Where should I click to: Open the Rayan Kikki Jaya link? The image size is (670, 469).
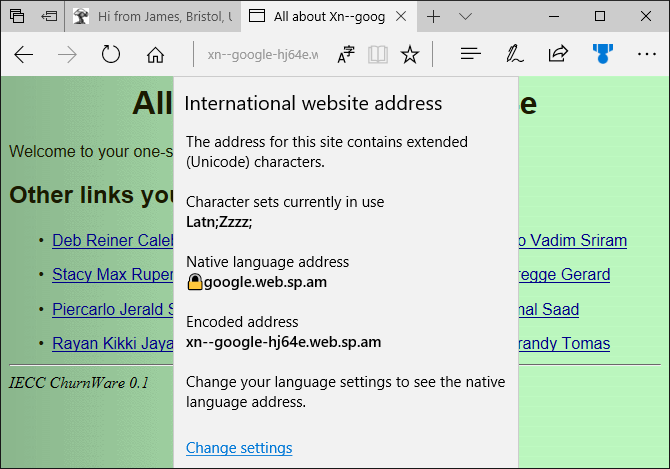coord(113,343)
